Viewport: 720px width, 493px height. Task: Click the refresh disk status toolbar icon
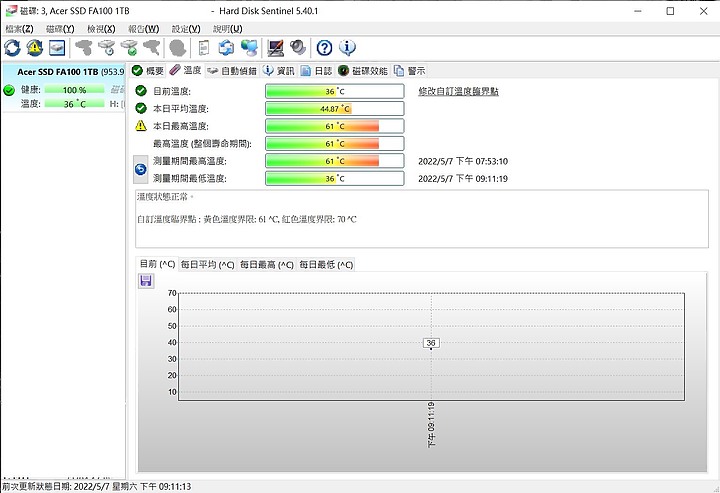(12, 48)
